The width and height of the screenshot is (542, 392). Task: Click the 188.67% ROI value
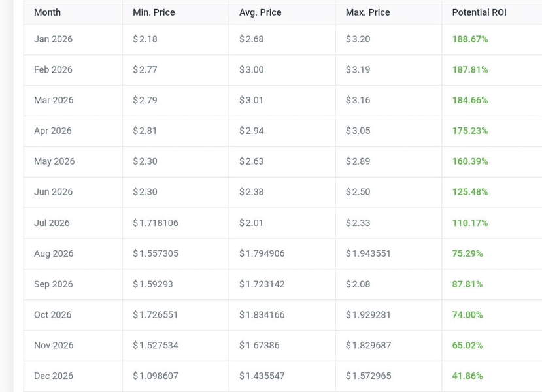(469, 39)
